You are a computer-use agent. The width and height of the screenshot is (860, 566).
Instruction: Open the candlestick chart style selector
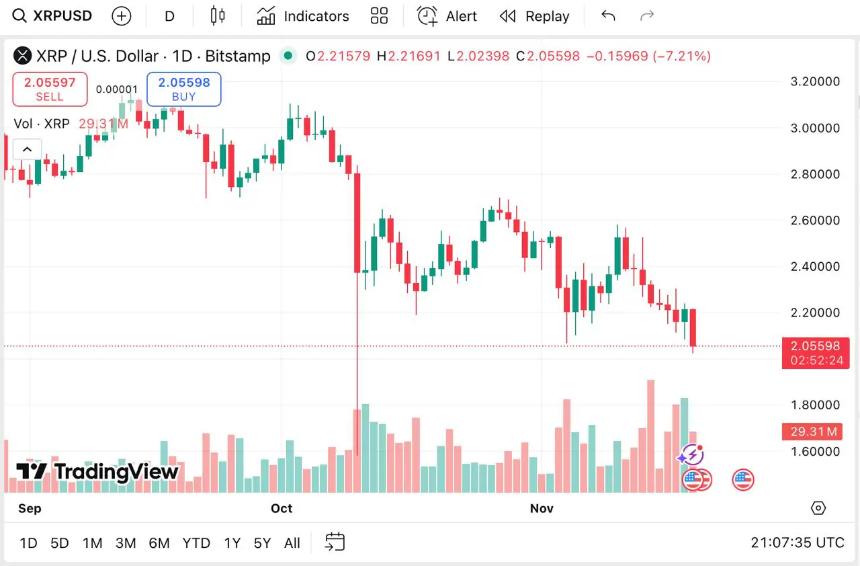point(218,16)
